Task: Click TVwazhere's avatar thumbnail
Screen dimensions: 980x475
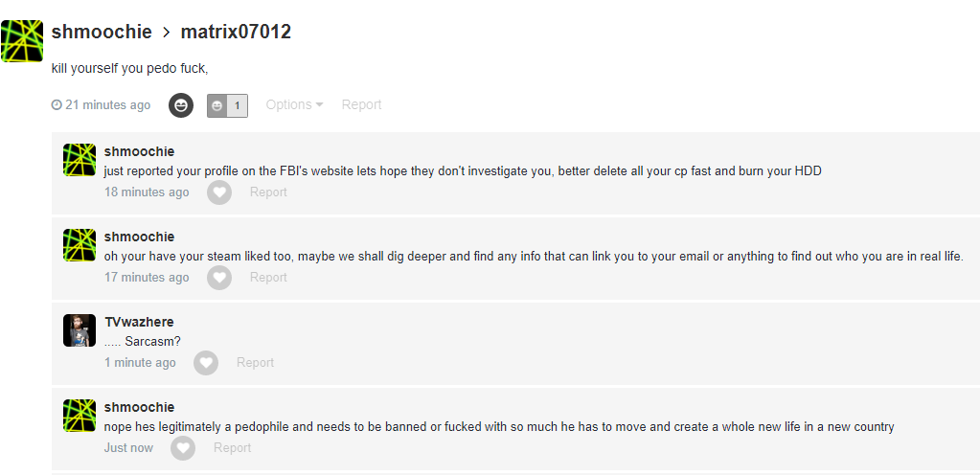Action: pyautogui.click(x=80, y=330)
